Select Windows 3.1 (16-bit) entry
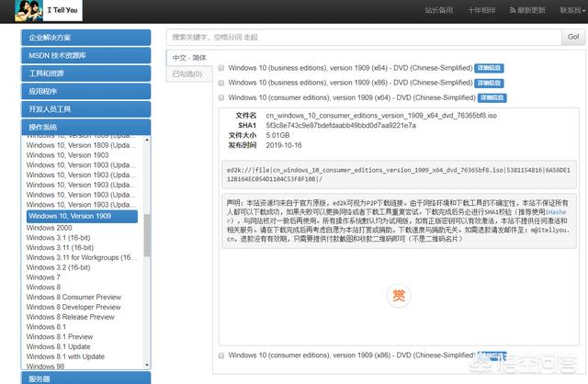 58,238
